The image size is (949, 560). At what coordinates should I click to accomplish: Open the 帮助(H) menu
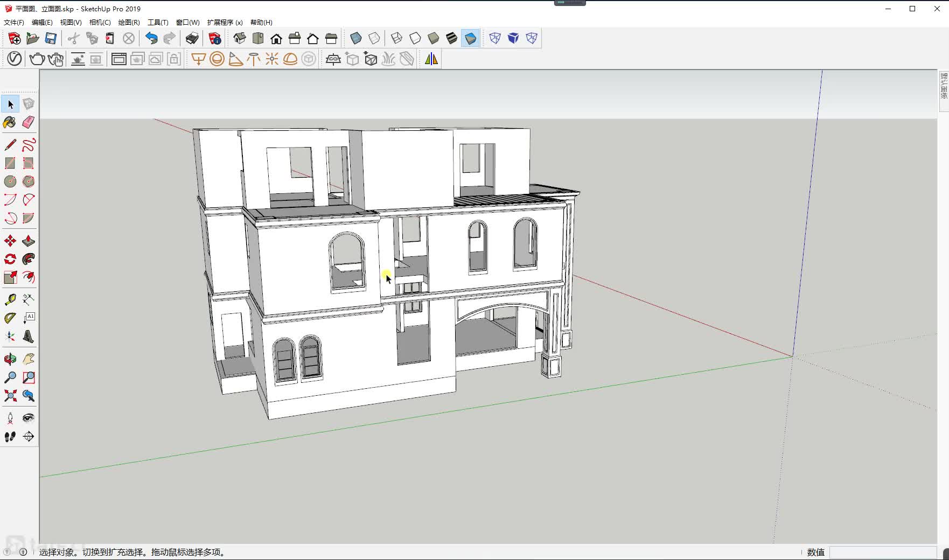click(x=261, y=23)
